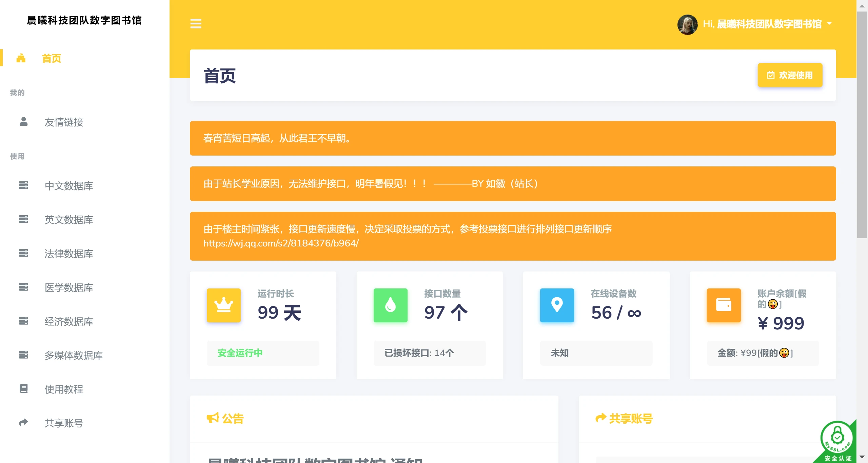Open 中文数据库 from the sidebar
The image size is (868, 463).
tap(68, 186)
